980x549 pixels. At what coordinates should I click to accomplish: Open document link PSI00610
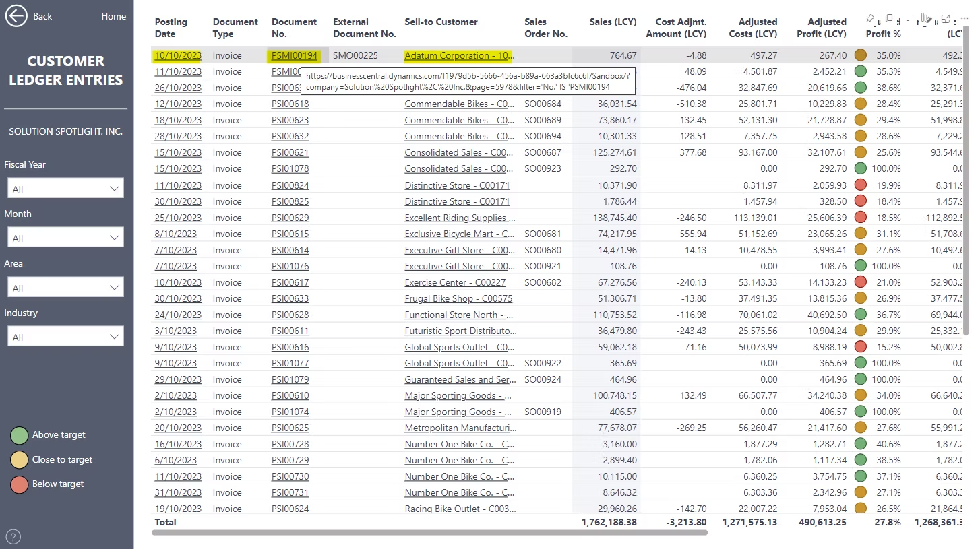290,395
